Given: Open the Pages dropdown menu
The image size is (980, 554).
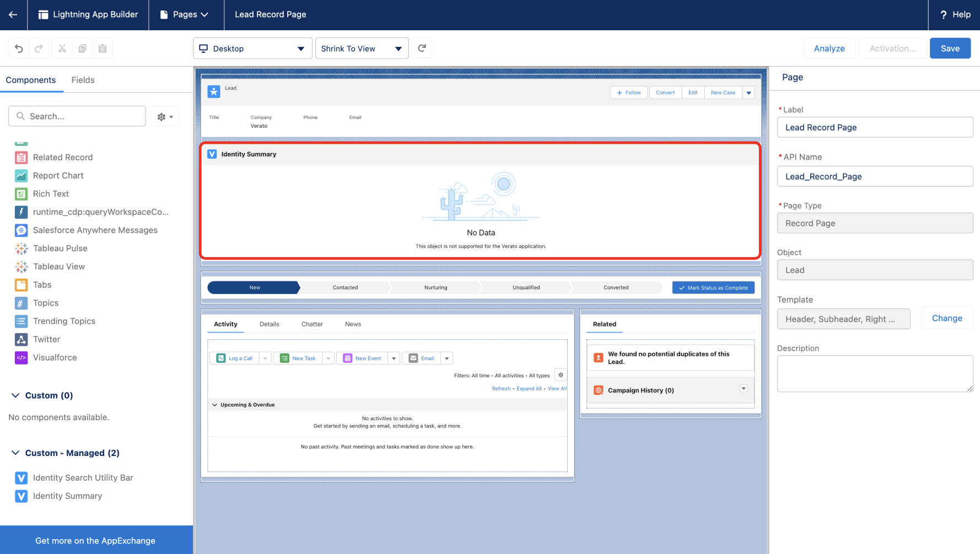Looking at the screenshot, I should [x=185, y=15].
